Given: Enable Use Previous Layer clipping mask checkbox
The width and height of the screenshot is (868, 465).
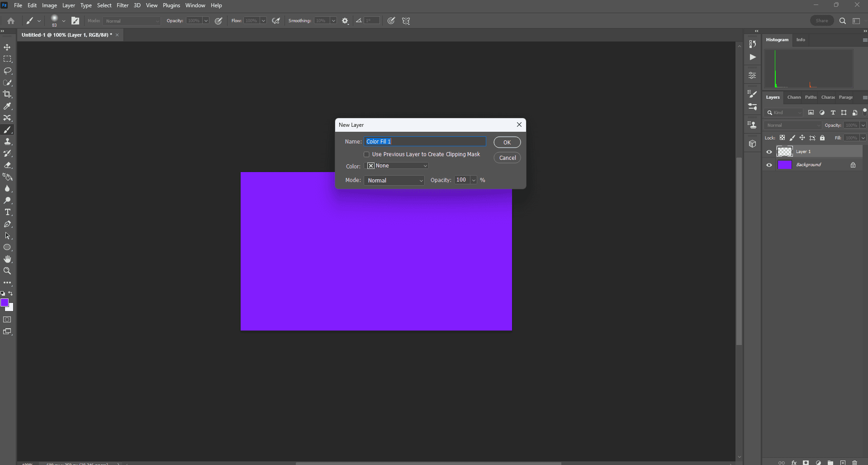Looking at the screenshot, I should (x=366, y=154).
